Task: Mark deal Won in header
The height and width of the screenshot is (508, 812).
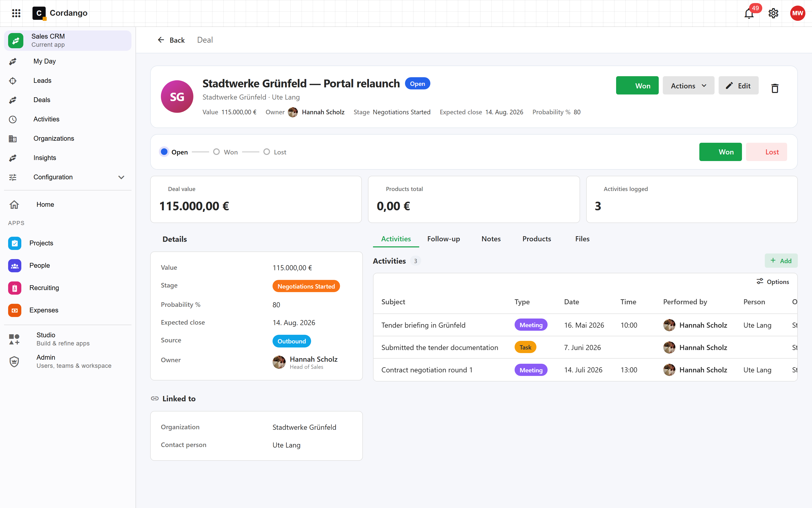Action: coord(637,86)
